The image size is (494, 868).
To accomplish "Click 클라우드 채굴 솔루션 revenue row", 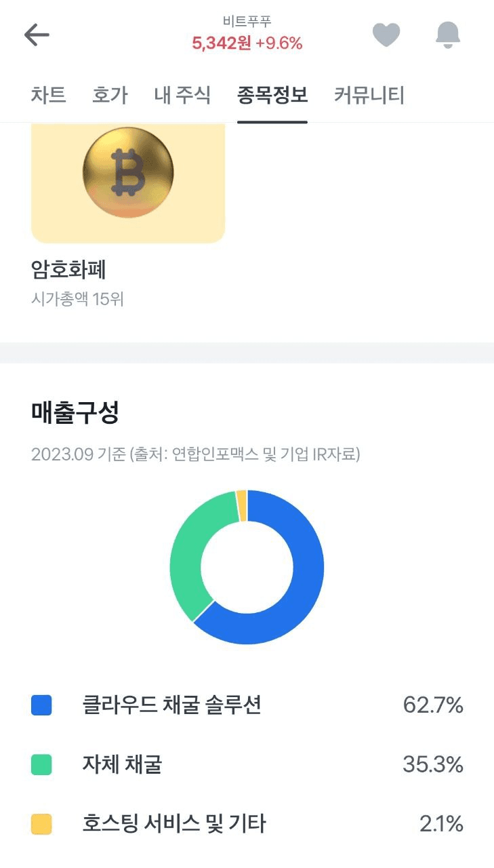I will (x=247, y=705).
